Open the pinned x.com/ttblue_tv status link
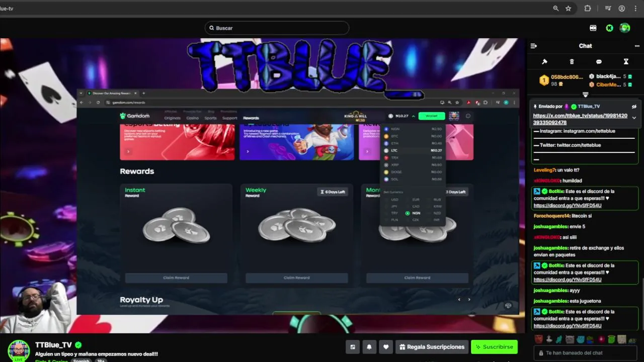This screenshot has width=644, height=362. coord(580,119)
